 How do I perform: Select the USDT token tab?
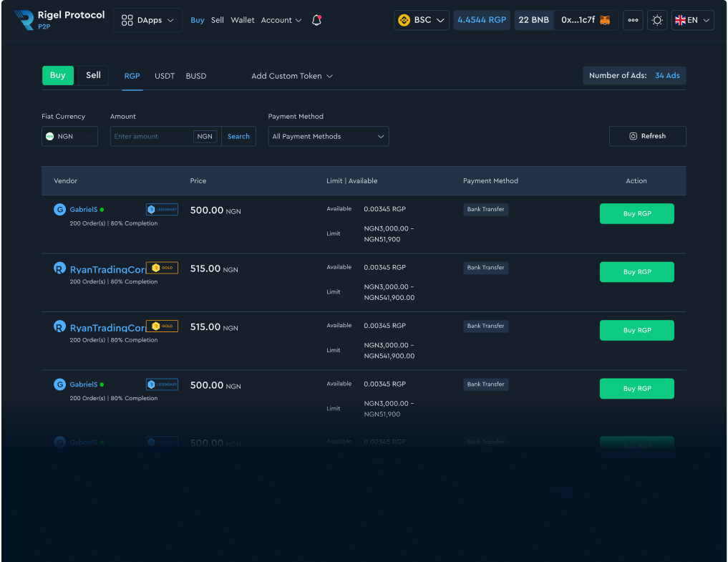pyautogui.click(x=165, y=76)
